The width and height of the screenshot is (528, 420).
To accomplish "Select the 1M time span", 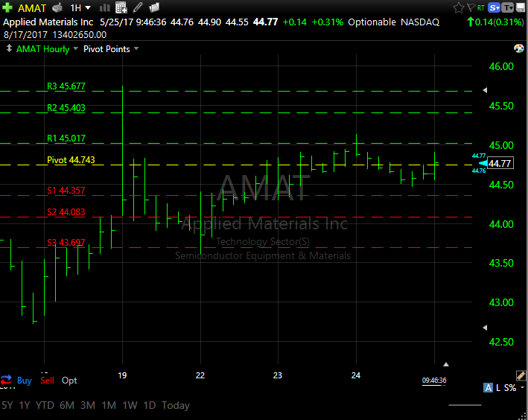I will pyautogui.click(x=109, y=405).
